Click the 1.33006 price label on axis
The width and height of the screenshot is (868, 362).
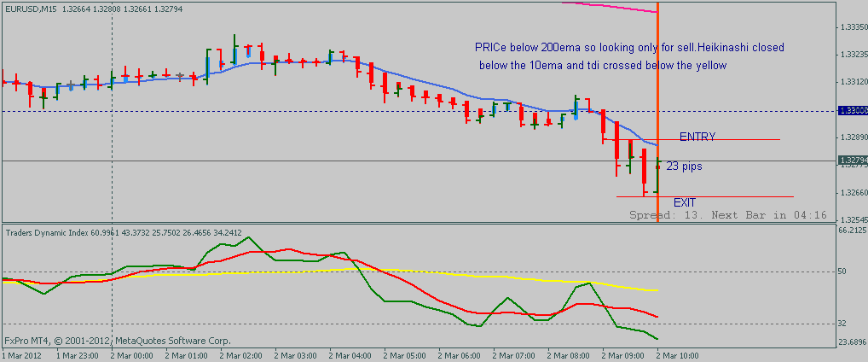851,111
